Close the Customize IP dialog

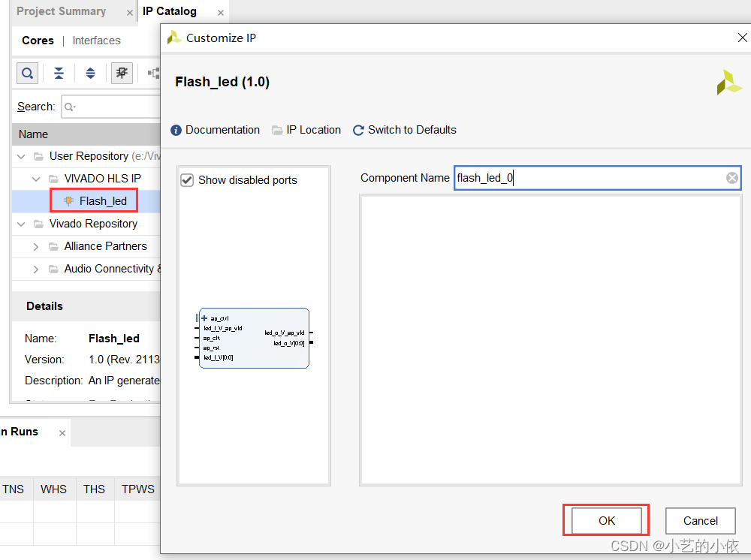click(743, 38)
